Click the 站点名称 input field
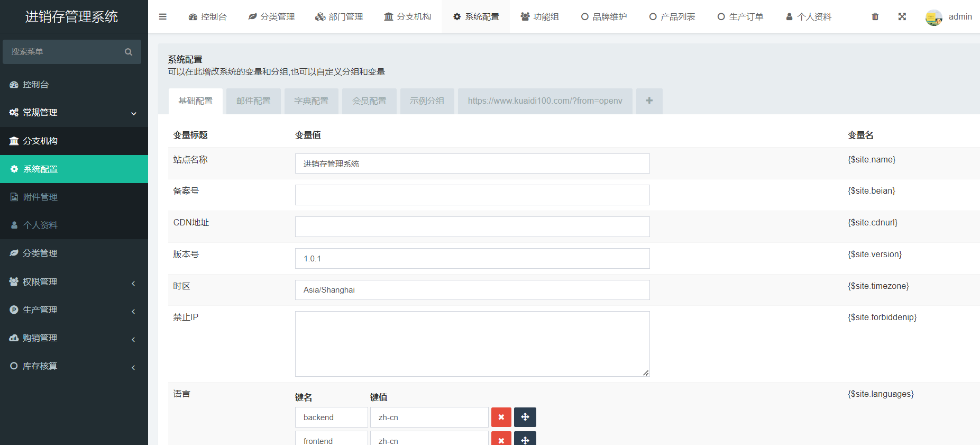This screenshot has height=445, width=980. pos(472,164)
